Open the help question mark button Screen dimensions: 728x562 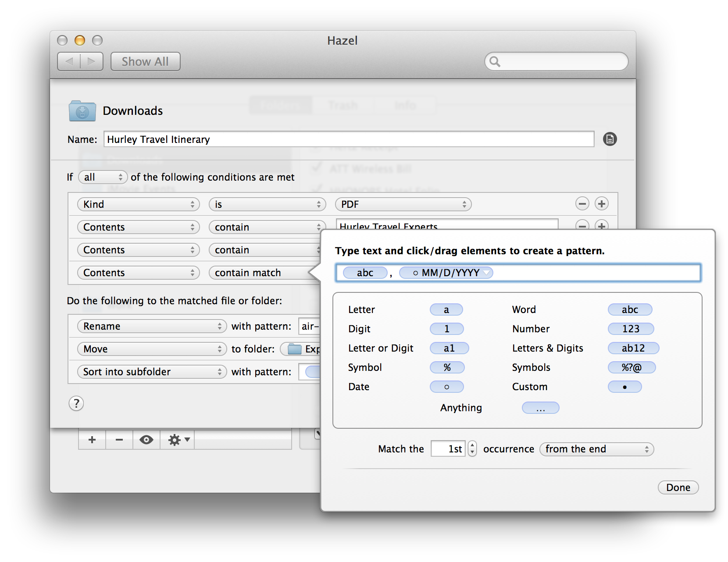pyautogui.click(x=76, y=403)
